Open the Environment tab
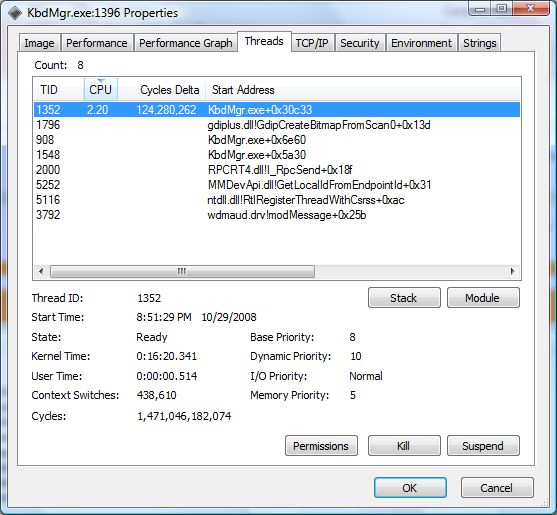Image resolution: width=557 pixels, height=515 pixels. [x=421, y=43]
